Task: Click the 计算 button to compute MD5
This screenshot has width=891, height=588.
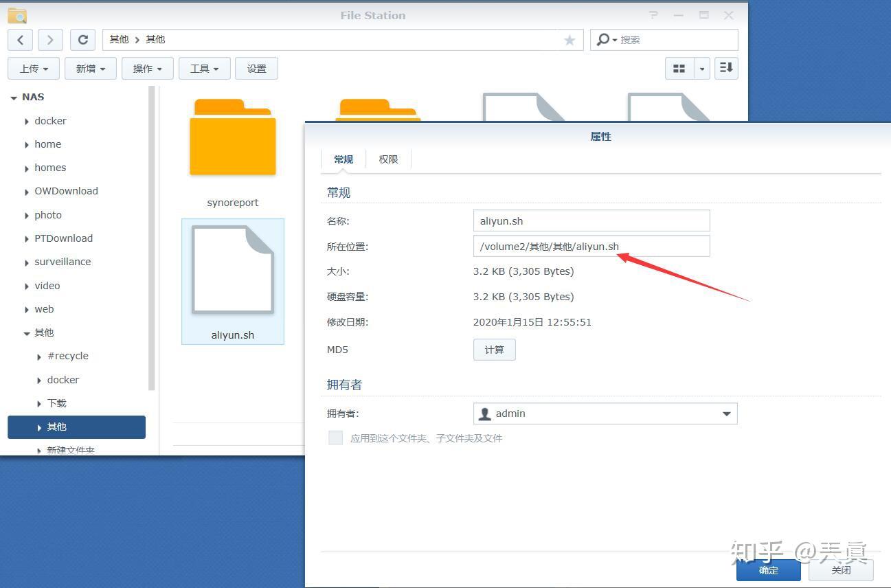Action: point(494,349)
